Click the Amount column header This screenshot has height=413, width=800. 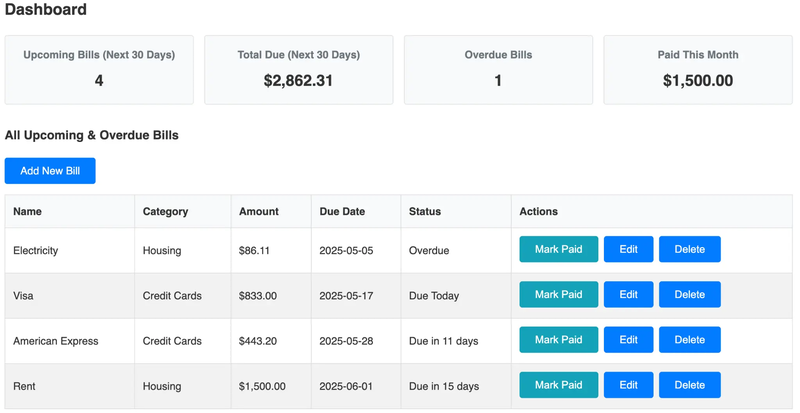coord(271,211)
